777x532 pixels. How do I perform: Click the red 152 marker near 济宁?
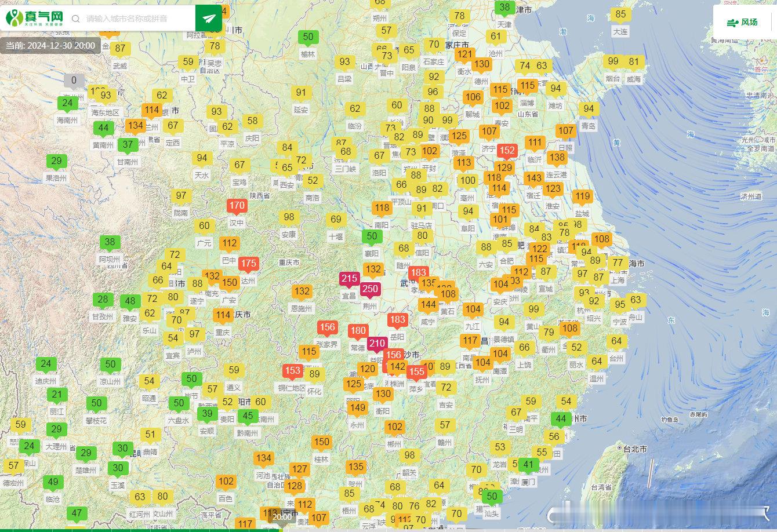[507, 151]
